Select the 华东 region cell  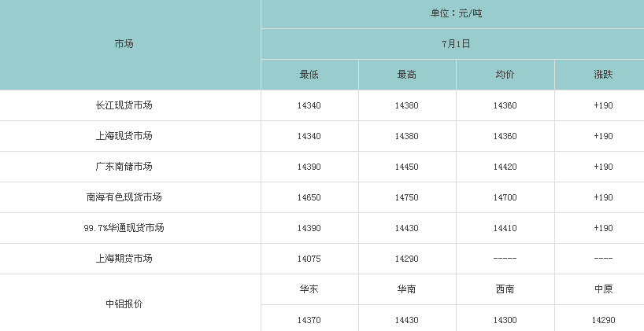[x=309, y=289]
